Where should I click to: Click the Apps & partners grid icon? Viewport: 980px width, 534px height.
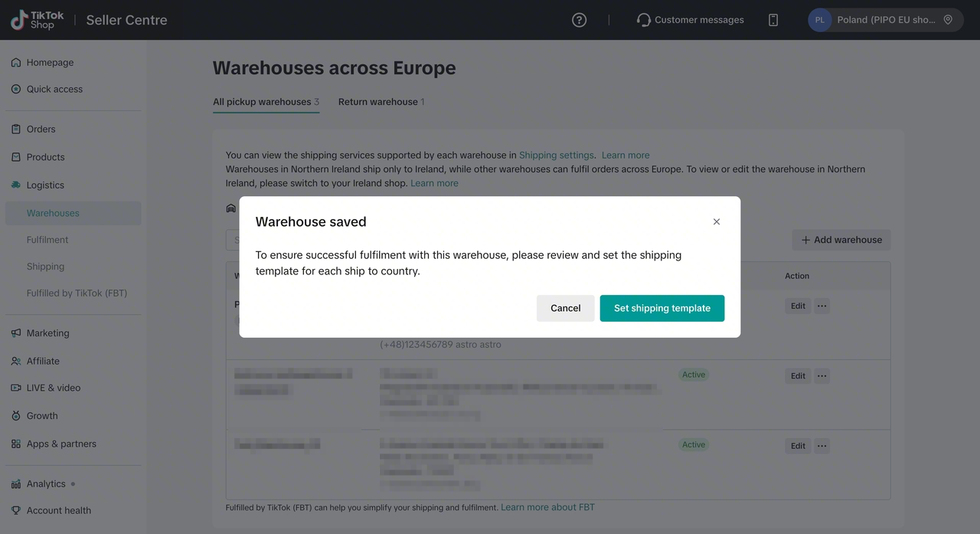16,444
